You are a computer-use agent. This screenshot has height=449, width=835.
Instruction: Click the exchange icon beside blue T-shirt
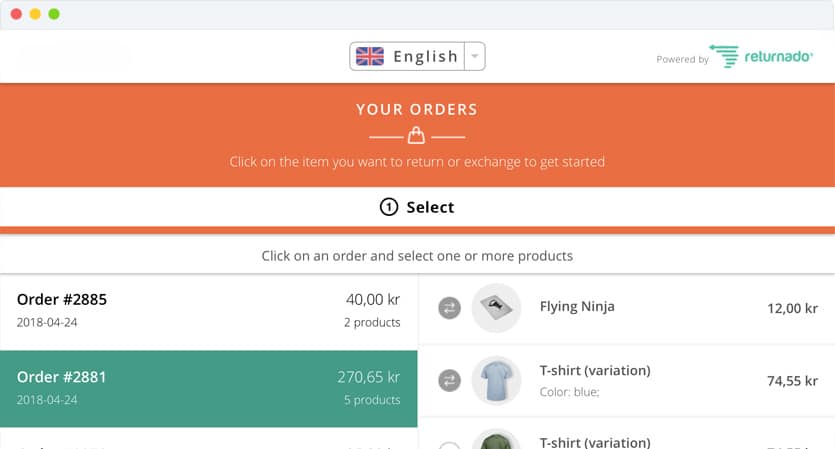[449, 380]
